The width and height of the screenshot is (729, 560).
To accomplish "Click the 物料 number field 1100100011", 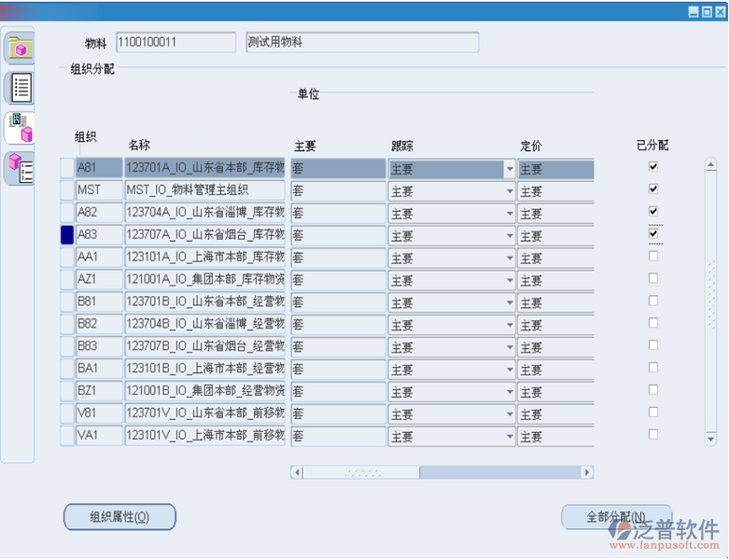I will tap(175, 43).
